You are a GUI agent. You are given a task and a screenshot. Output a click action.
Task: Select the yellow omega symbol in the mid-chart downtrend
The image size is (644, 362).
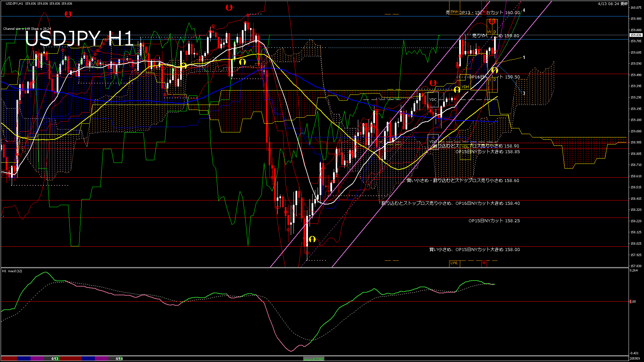pos(242,61)
